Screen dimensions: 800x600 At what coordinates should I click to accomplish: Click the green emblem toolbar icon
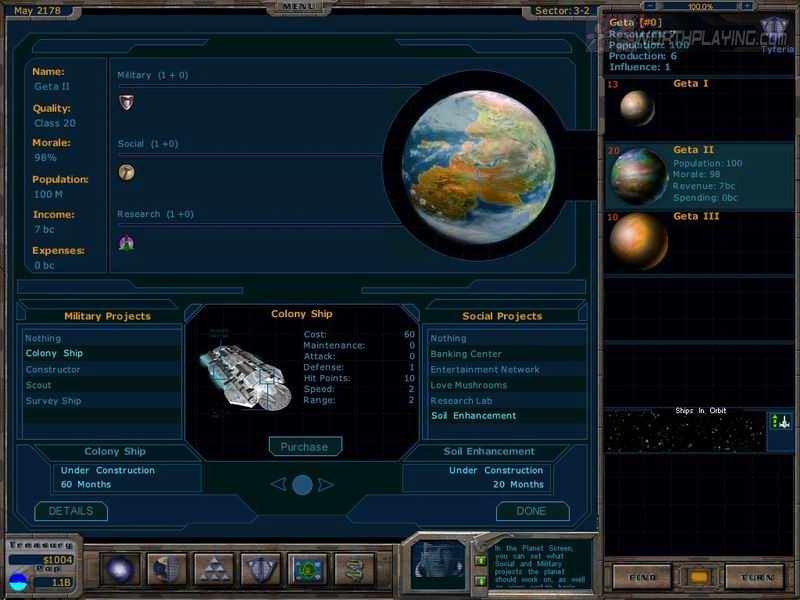(x=308, y=569)
